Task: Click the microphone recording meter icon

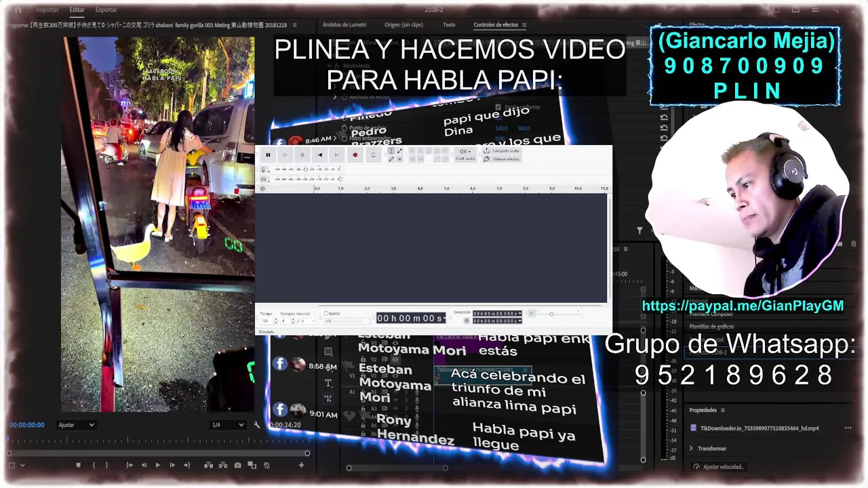Action: coord(264,169)
